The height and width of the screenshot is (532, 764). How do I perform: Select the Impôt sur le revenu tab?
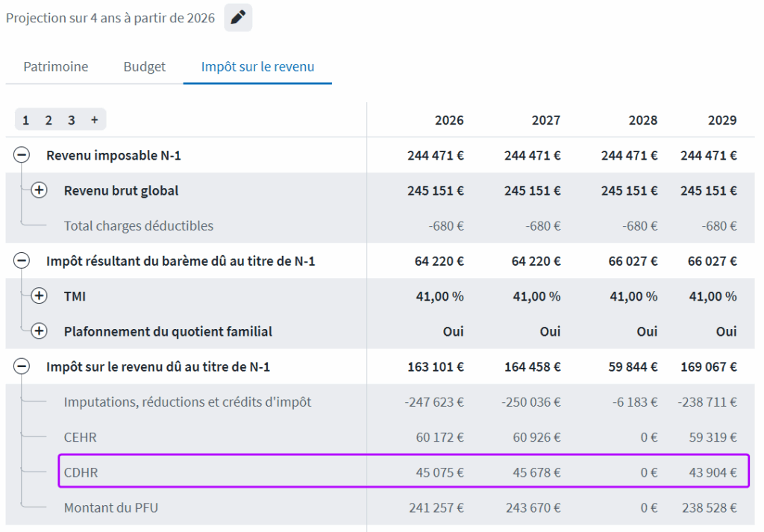[x=257, y=66]
